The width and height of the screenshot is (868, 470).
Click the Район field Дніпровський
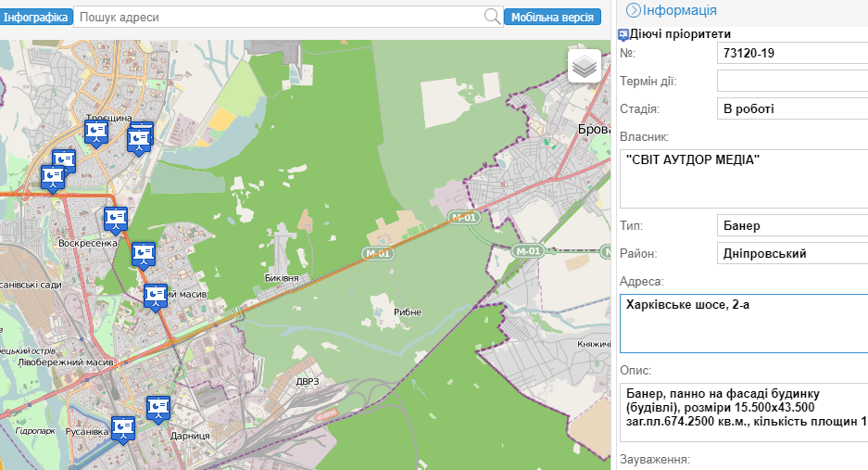coord(792,253)
